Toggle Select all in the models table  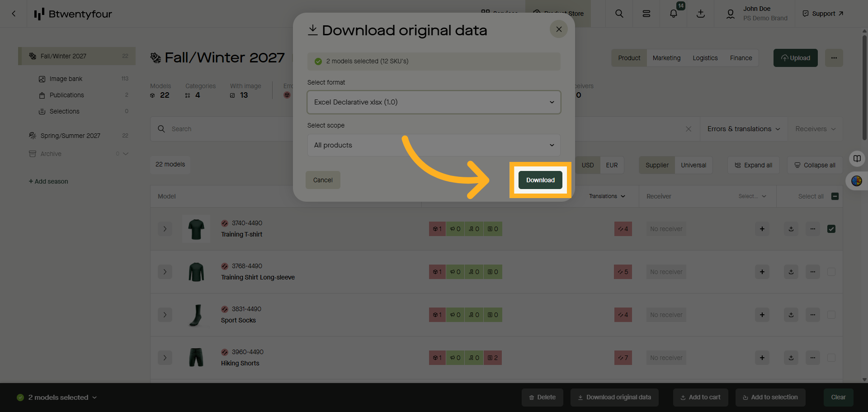(x=834, y=196)
